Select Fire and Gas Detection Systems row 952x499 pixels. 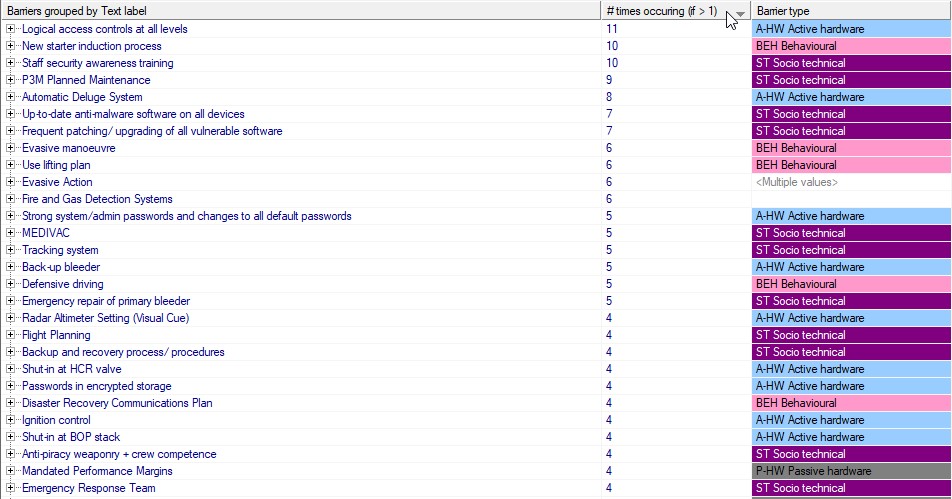[x=97, y=199]
